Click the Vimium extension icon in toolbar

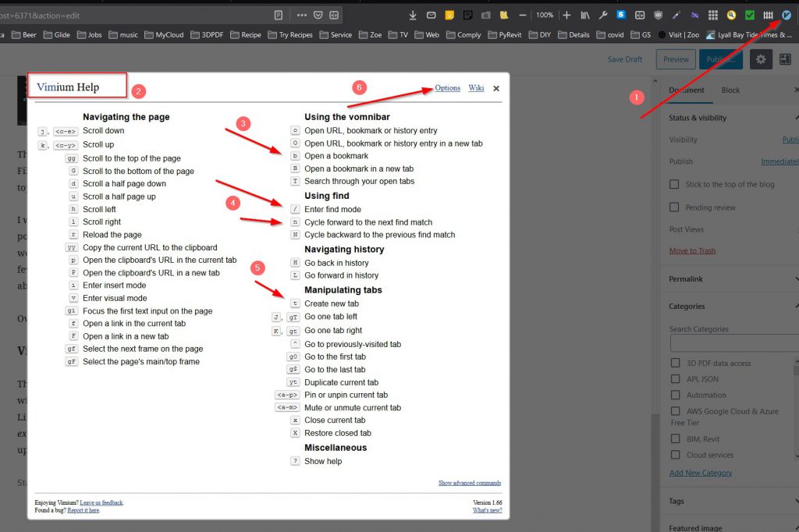click(787, 15)
